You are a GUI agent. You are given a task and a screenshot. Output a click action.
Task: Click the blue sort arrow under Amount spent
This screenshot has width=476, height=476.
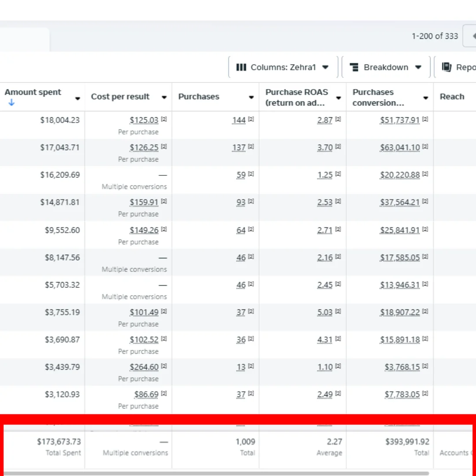[x=11, y=103]
